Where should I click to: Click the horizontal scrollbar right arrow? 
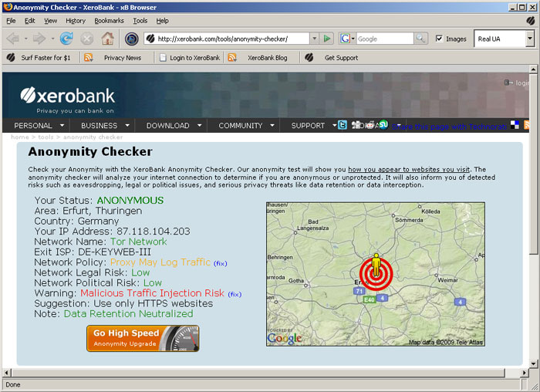coord(524,373)
